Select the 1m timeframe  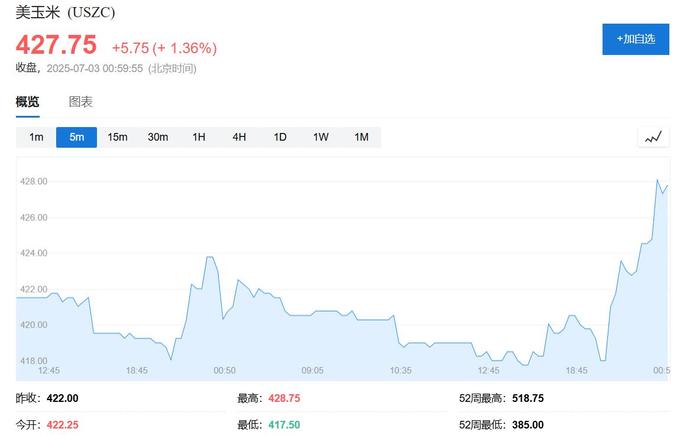tap(36, 137)
